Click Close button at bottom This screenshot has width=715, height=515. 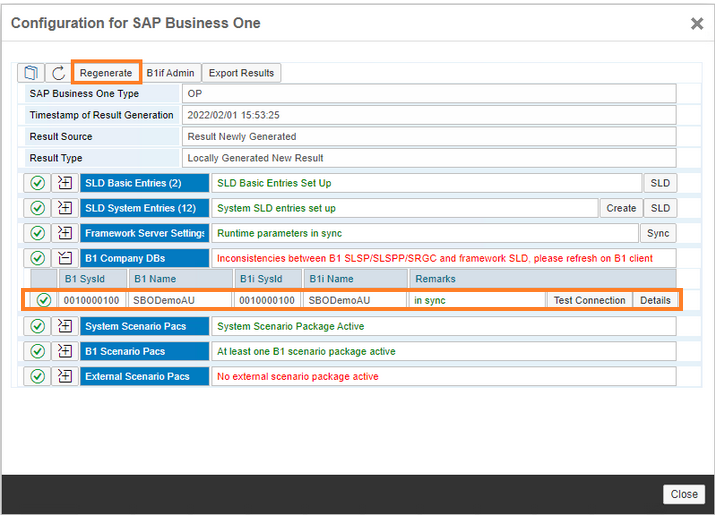pyautogui.click(x=684, y=494)
